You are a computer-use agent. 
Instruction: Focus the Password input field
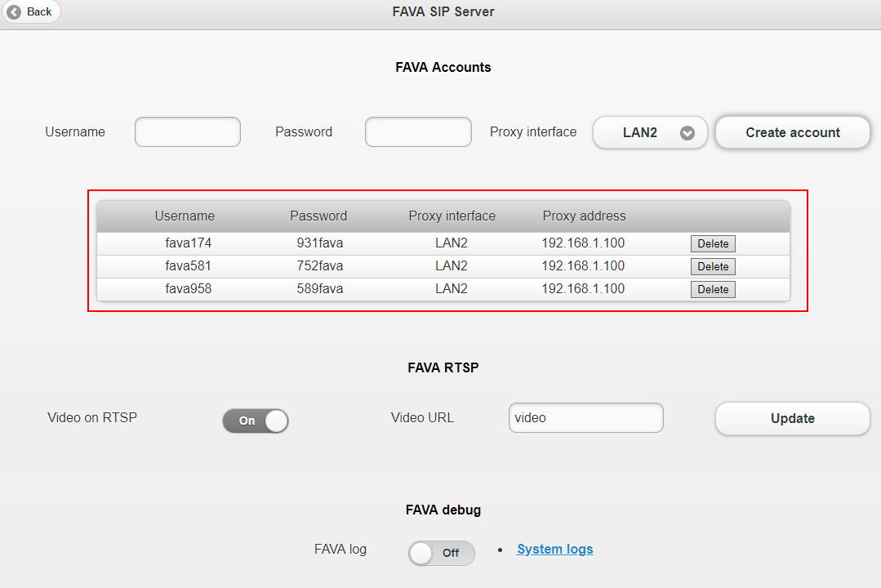418,132
